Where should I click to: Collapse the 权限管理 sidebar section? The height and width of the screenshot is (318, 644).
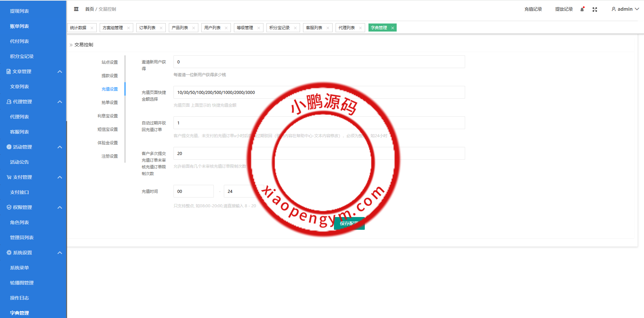coord(60,207)
